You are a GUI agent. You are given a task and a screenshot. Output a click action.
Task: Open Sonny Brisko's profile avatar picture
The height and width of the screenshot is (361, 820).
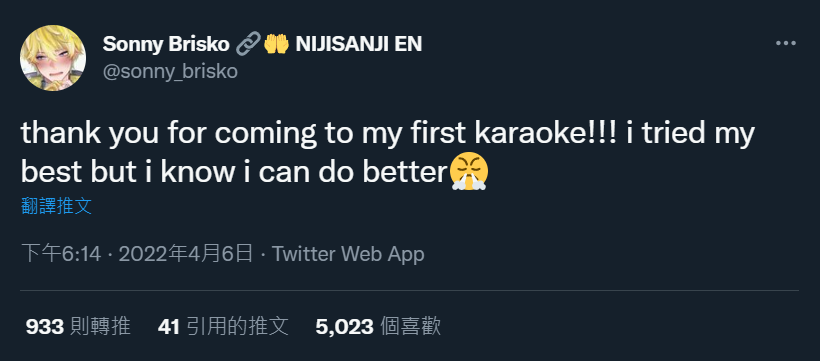tap(53, 58)
